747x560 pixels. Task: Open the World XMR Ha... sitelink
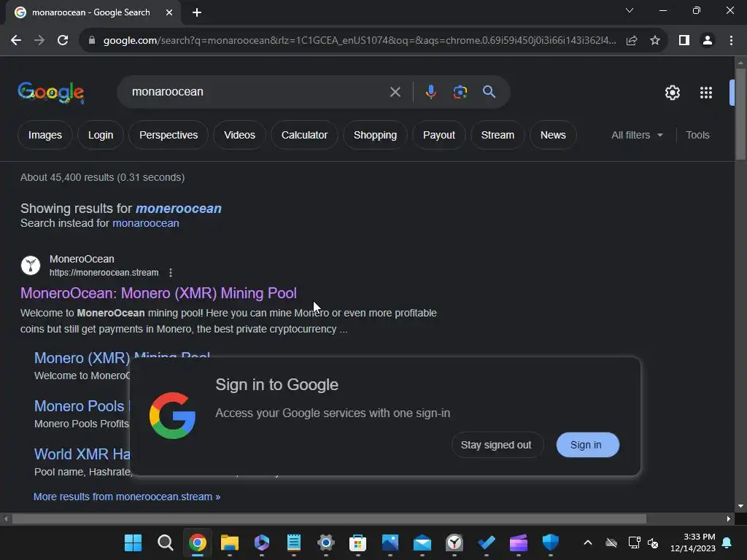82,454
